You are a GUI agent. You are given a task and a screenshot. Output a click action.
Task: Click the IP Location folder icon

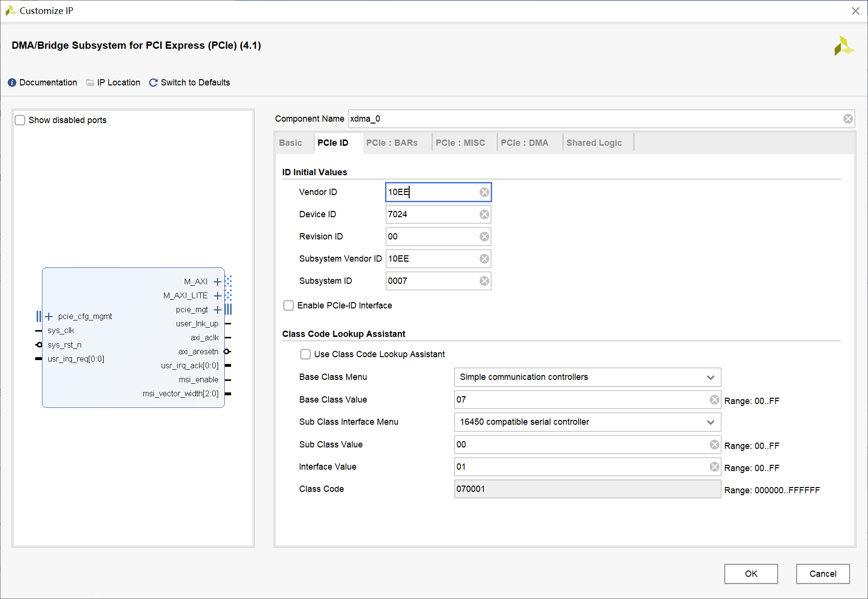tap(90, 83)
